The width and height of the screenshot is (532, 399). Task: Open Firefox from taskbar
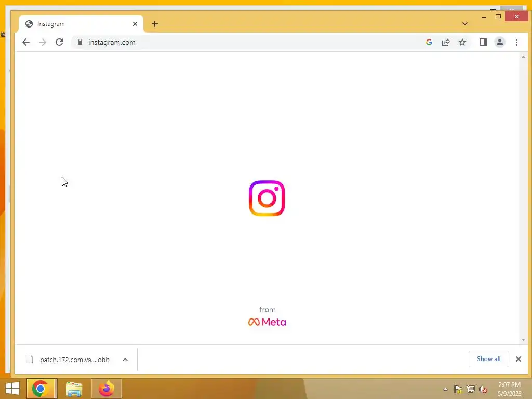pyautogui.click(x=107, y=389)
